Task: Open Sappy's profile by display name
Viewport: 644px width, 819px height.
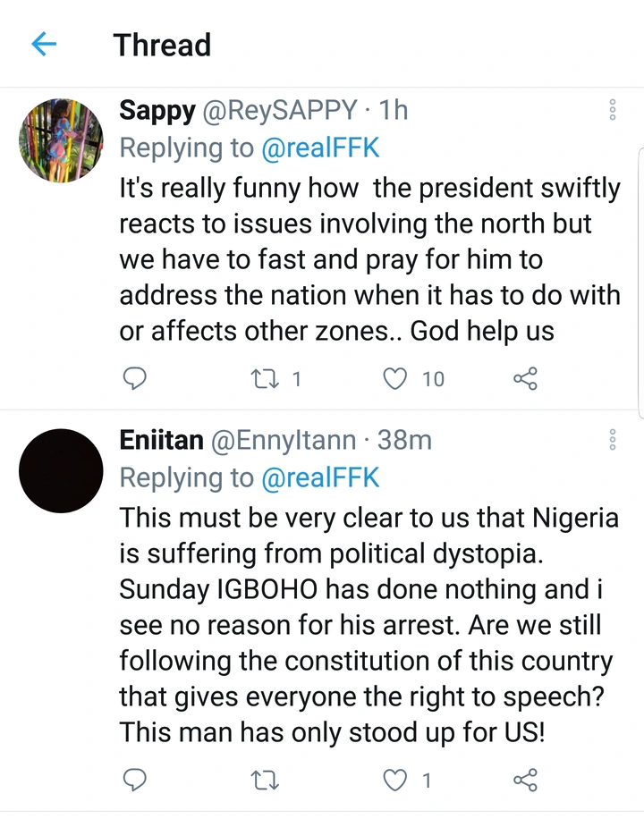Action: pos(157,110)
